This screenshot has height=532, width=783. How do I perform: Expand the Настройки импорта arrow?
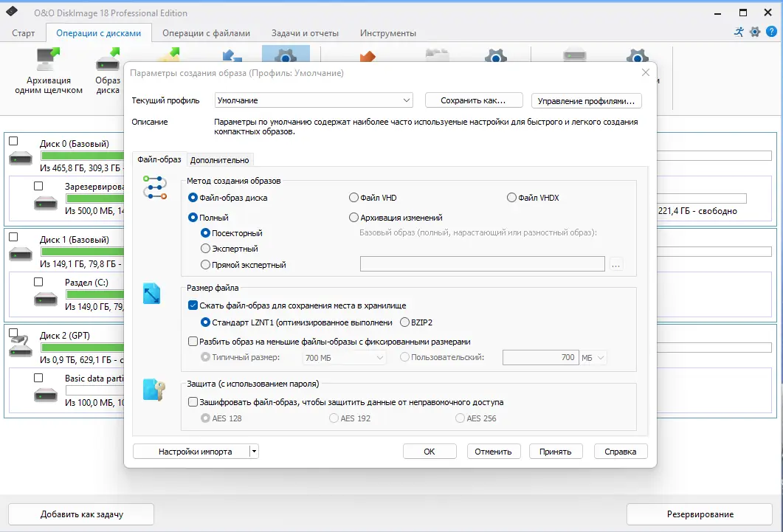click(x=254, y=451)
